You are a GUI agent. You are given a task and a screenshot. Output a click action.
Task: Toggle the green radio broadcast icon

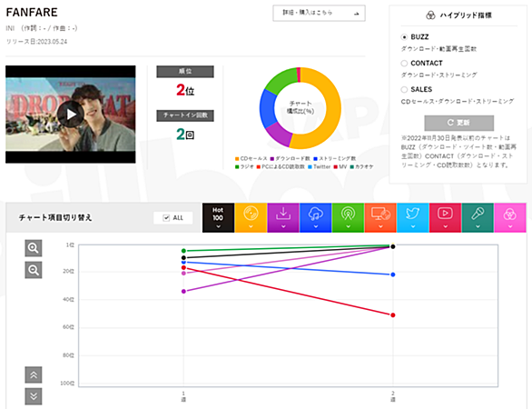tap(348, 218)
